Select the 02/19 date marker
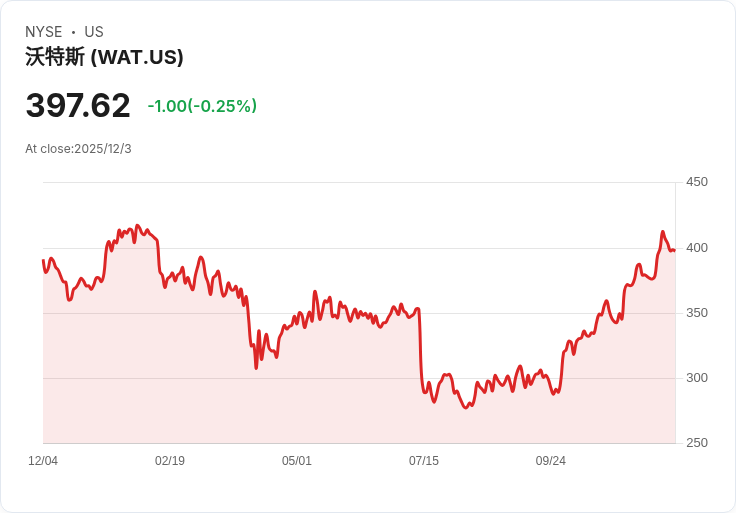The width and height of the screenshot is (736, 513). coord(170,461)
